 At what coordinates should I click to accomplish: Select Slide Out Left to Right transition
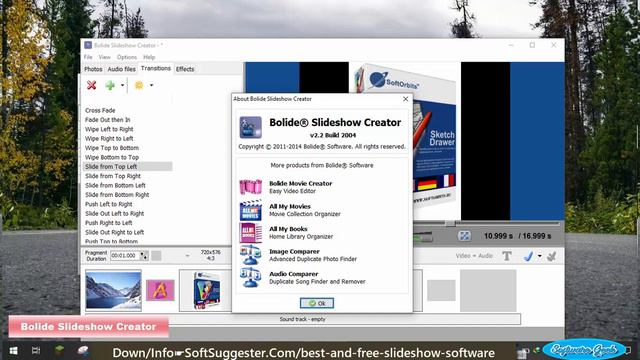[x=114, y=213]
